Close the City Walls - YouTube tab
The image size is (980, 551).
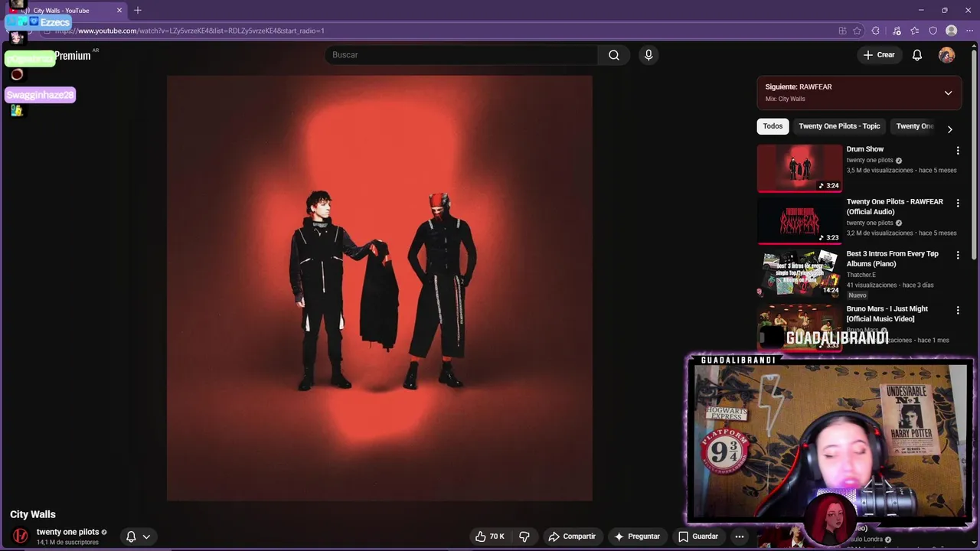[x=119, y=11]
